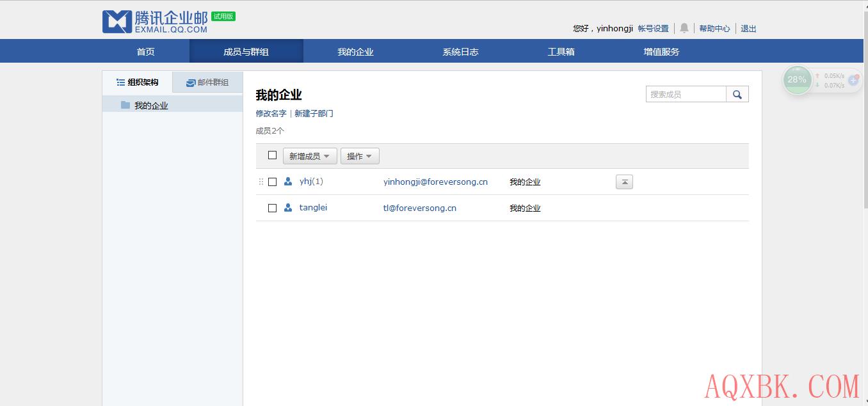Open member yhj(1) name link
The height and width of the screenshot is (406, 868).
coord(311,182)
